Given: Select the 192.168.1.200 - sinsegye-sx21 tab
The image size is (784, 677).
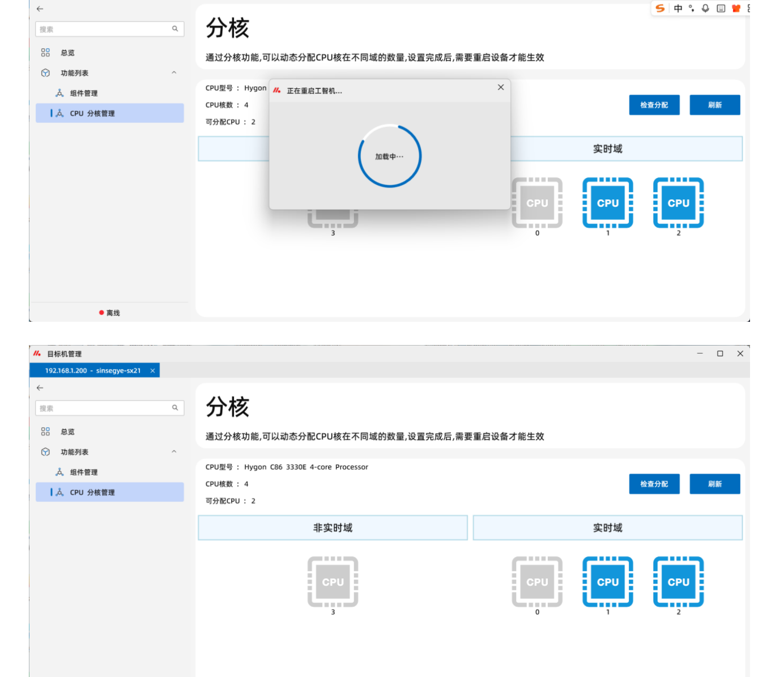Looking at the screenshot, I should [x=92, y=371].
